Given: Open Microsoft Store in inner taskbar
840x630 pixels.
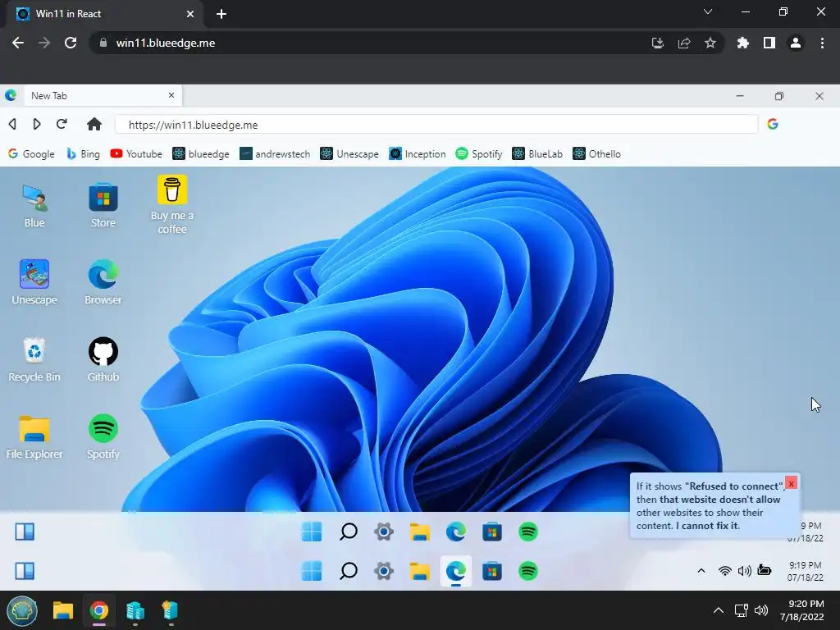Looking at the screenshot, I should pos(492,532).
